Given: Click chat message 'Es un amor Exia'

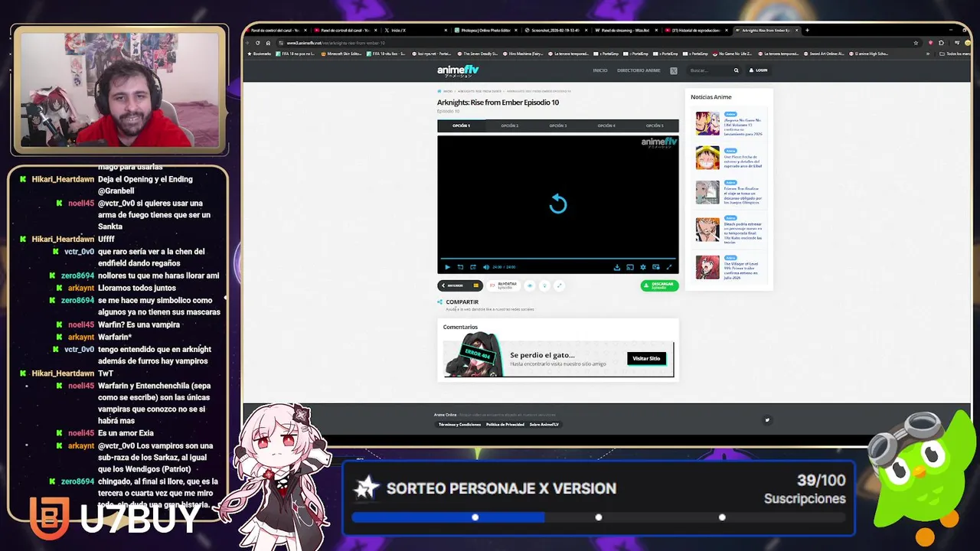Looking at the screenshot, I should click(x=126, y=433).
